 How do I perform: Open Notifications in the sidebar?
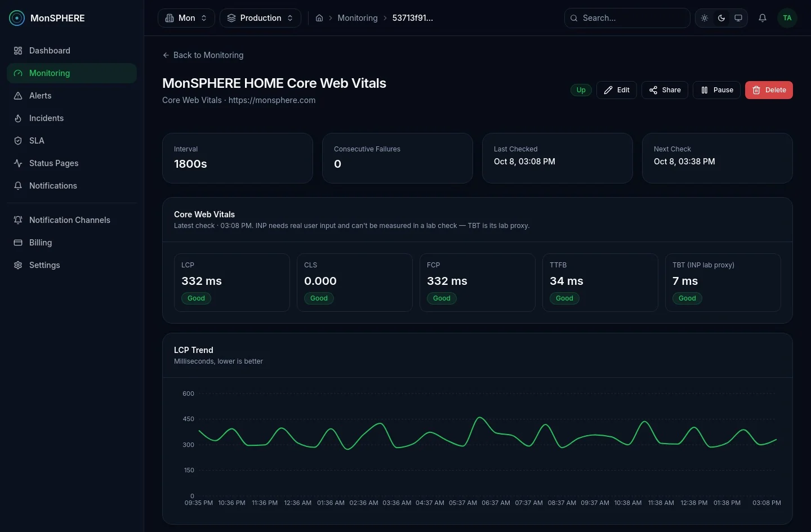tap(72, 186)
